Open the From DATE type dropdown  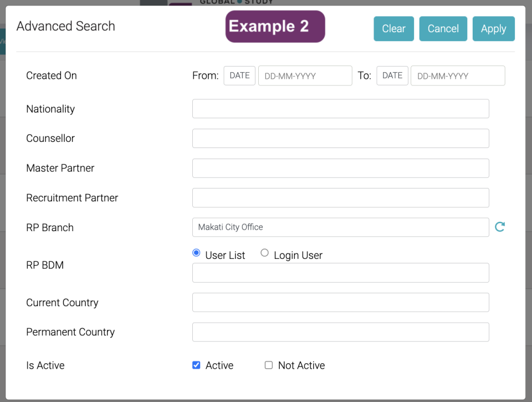point(239,75)
